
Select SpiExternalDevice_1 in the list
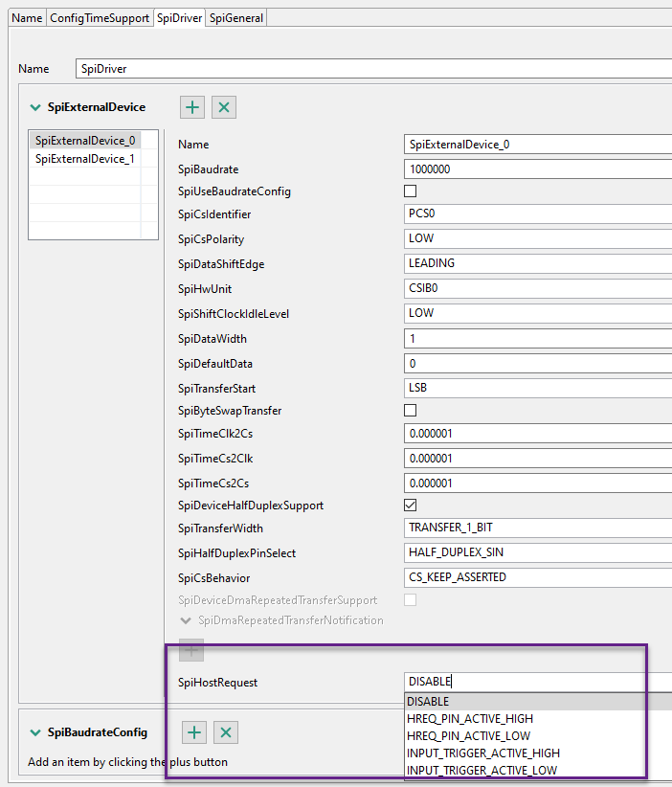[85, 159]
